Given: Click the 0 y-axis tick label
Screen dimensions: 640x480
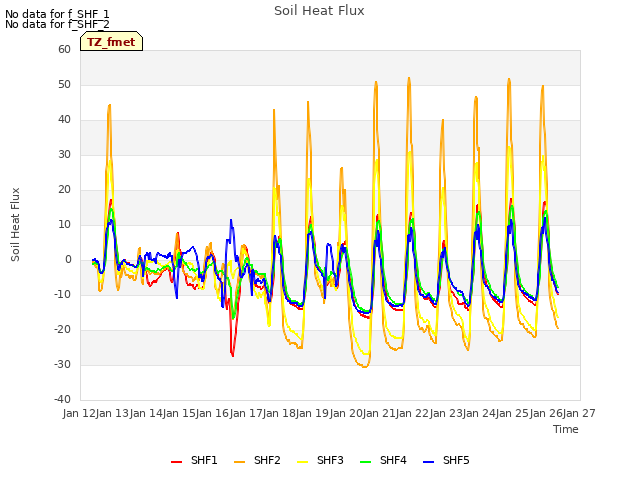Looking at the screenshot, I should pos(68,260).
